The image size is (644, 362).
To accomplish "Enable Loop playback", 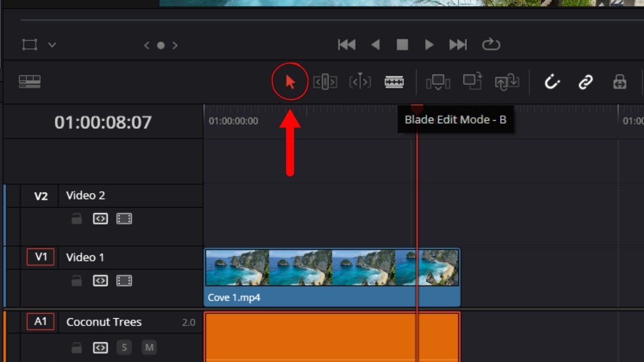I will pos(492,45).
